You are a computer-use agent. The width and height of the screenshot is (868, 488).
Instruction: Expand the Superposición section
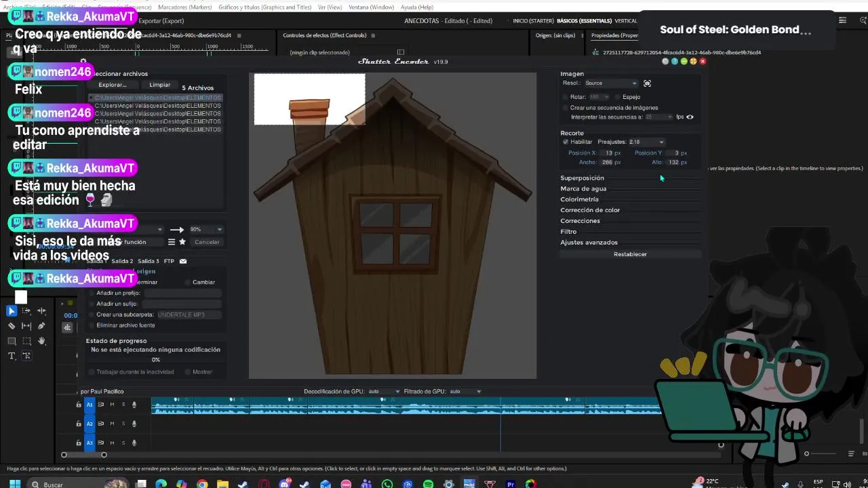coord(582,178)
